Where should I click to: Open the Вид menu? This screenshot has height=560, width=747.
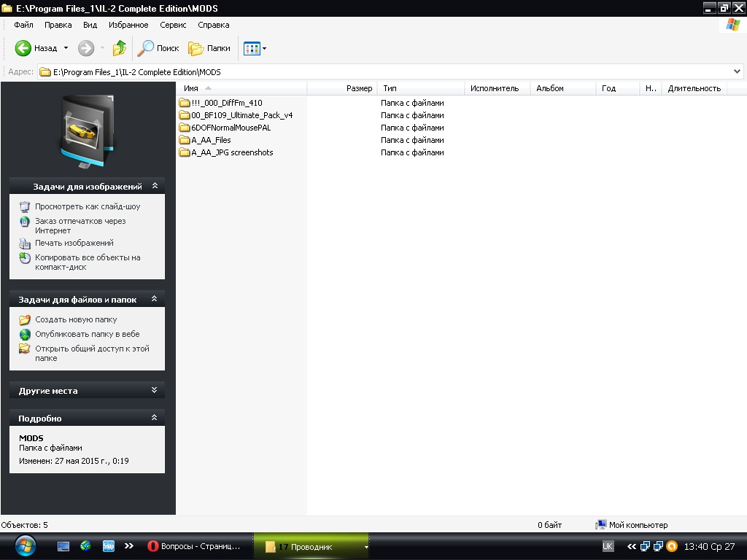click(x=90, y=25)
